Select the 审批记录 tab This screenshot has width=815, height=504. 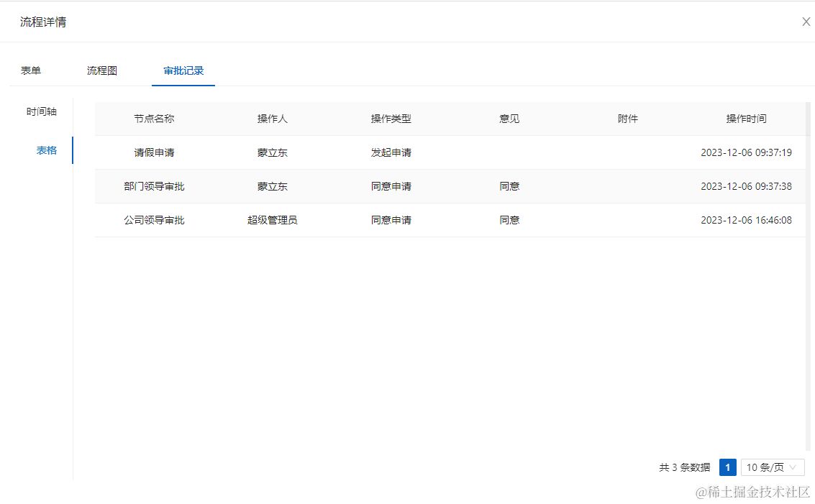point(183,70)
